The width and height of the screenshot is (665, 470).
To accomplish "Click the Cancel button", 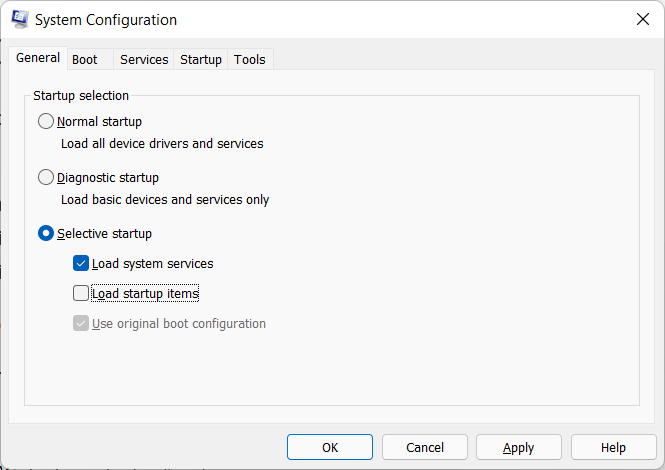I will click(x=425, y=447).
